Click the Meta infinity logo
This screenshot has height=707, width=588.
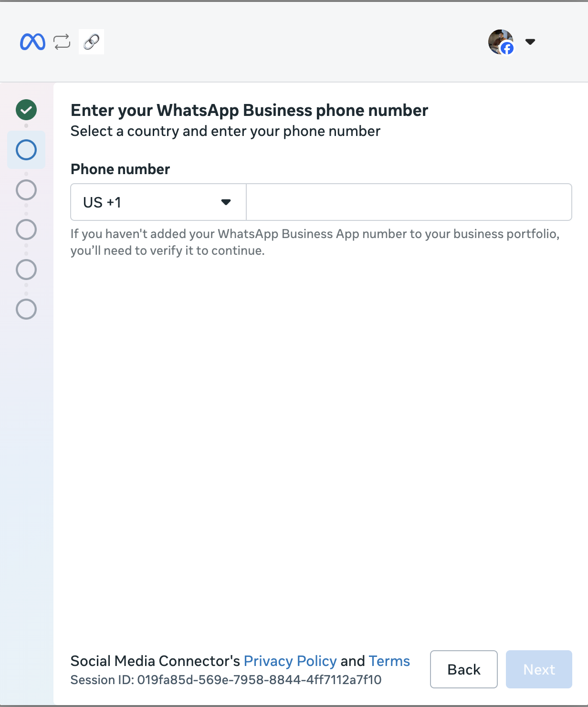[32, 42]
